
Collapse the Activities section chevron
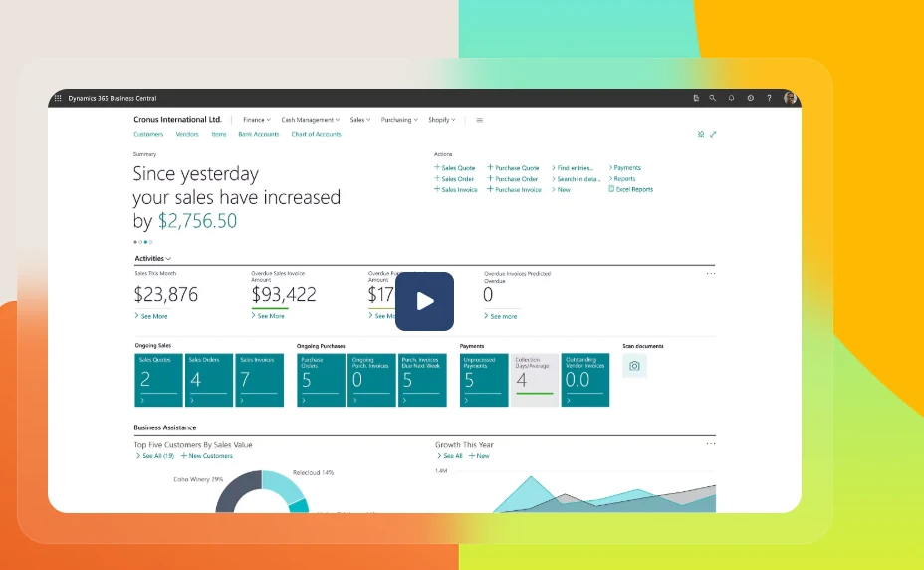[x=168, y=259]
